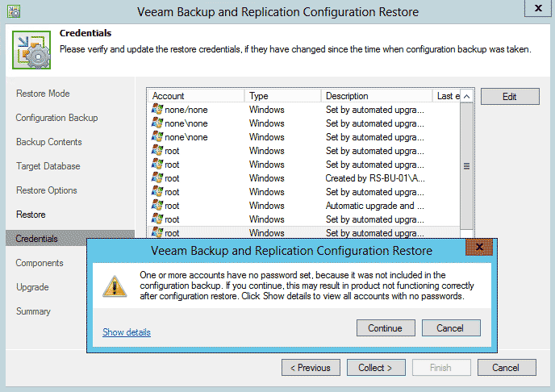Click Windows type in none/none row
The width and height of the screenshot is (555, 392).
point(266,110)
